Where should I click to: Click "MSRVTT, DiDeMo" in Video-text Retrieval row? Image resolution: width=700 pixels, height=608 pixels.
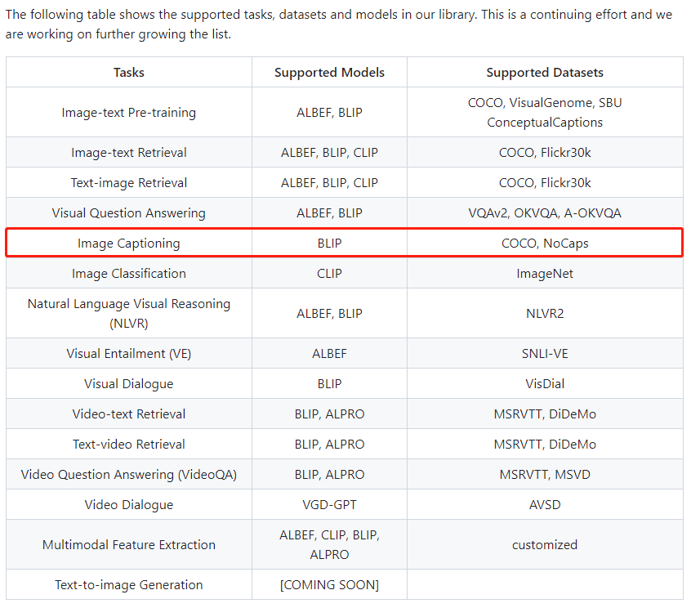545,414
